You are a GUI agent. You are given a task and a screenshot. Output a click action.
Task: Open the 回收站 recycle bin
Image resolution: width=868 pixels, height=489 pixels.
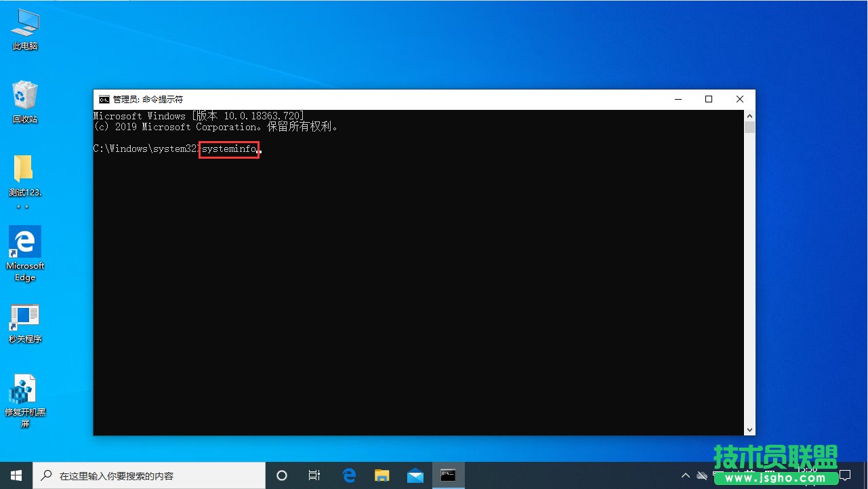click(25, 98)
